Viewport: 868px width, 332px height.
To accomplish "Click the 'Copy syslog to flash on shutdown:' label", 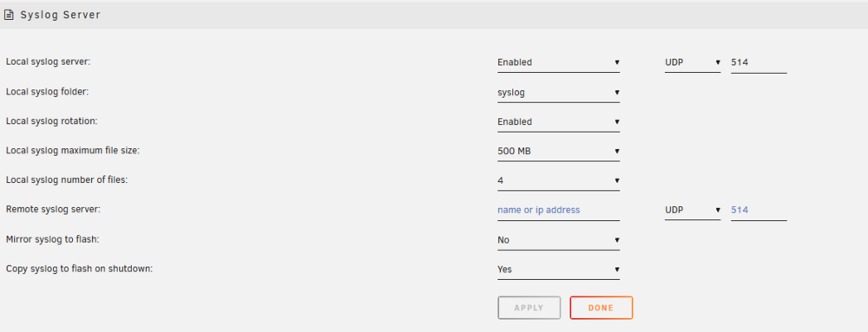I will coord(79,269).
